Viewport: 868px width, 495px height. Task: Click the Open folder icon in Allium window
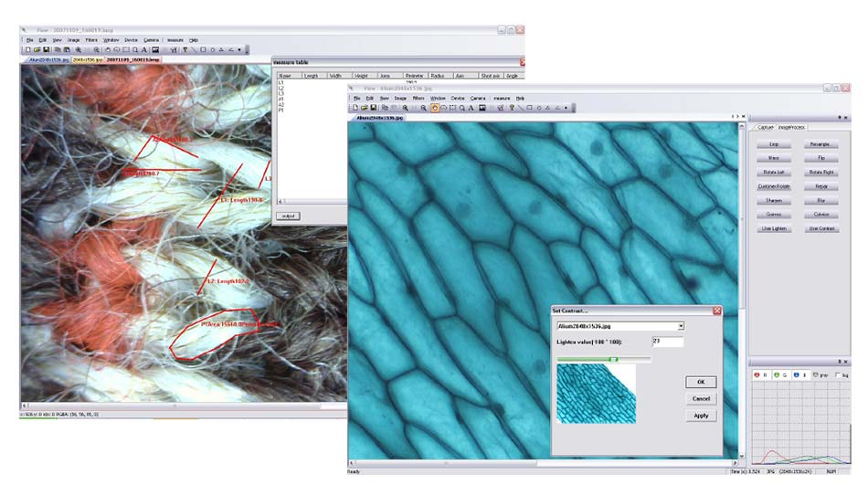point(365,108)
